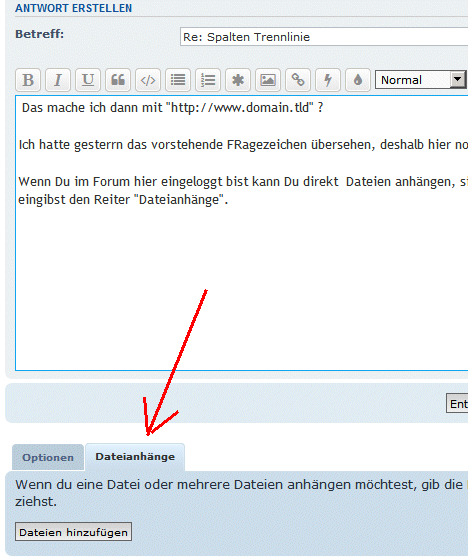Apply italic formatting with the I button
468x559 pixels.
point(58,80)
